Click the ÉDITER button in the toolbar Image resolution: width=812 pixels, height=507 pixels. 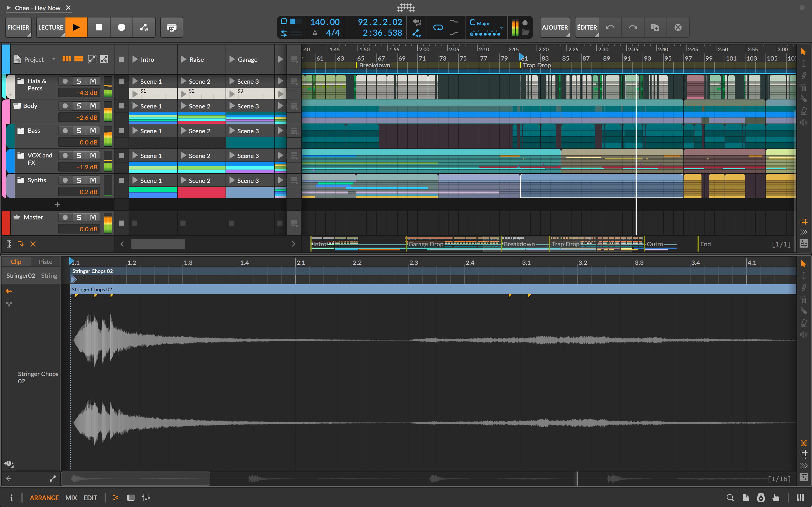[x=586, y=27]
